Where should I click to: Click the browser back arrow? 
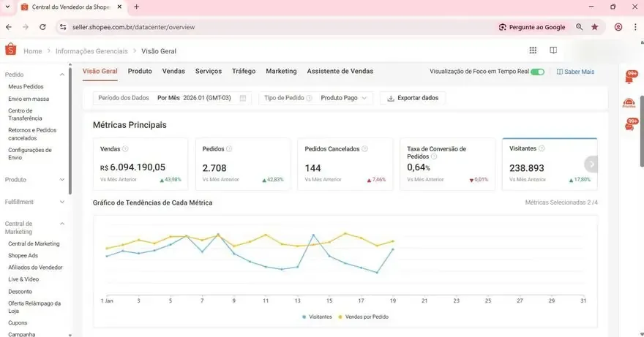click(x=9, y=27)
